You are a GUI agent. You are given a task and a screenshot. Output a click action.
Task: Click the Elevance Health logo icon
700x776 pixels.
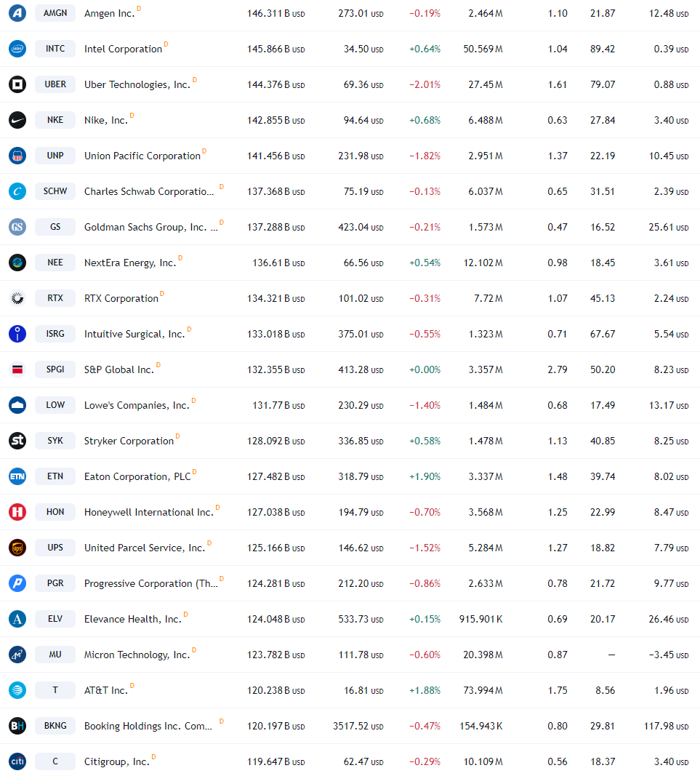click(17, 619)
